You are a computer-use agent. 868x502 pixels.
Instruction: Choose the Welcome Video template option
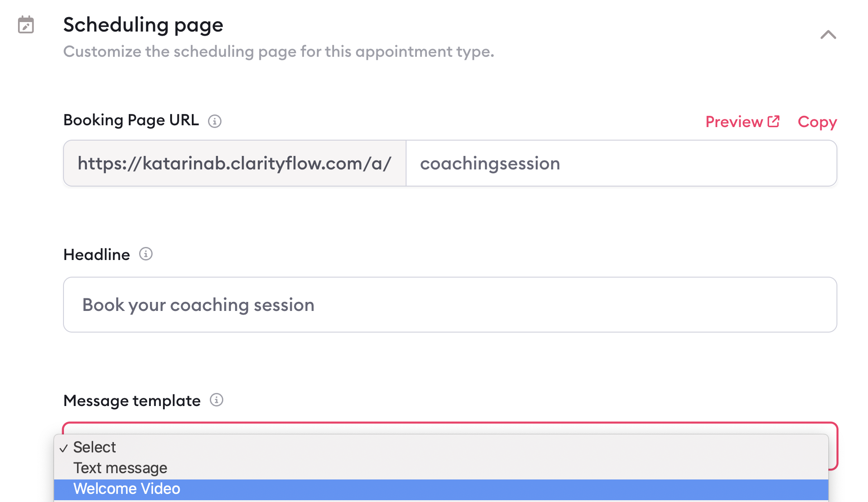tap(441, 489)
